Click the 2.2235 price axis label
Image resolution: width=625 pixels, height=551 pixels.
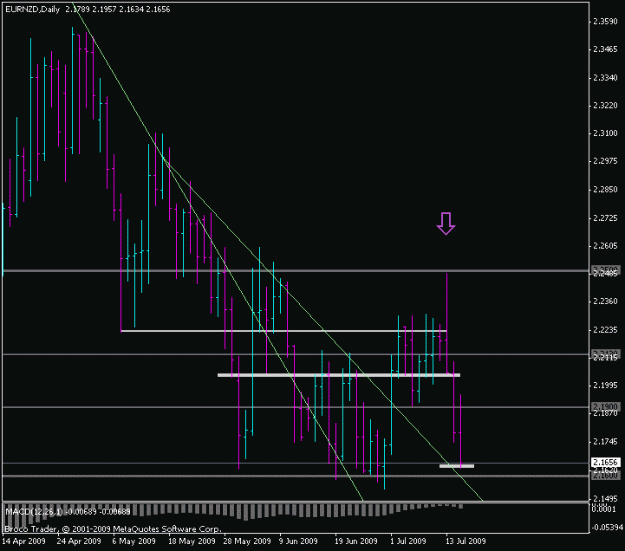[x=605, y=330]
